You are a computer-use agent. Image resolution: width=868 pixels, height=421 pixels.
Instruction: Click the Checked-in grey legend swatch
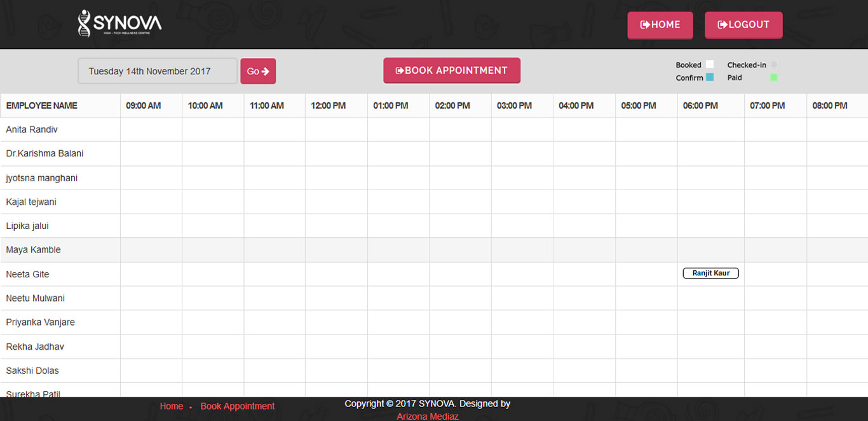pos(773,65)
